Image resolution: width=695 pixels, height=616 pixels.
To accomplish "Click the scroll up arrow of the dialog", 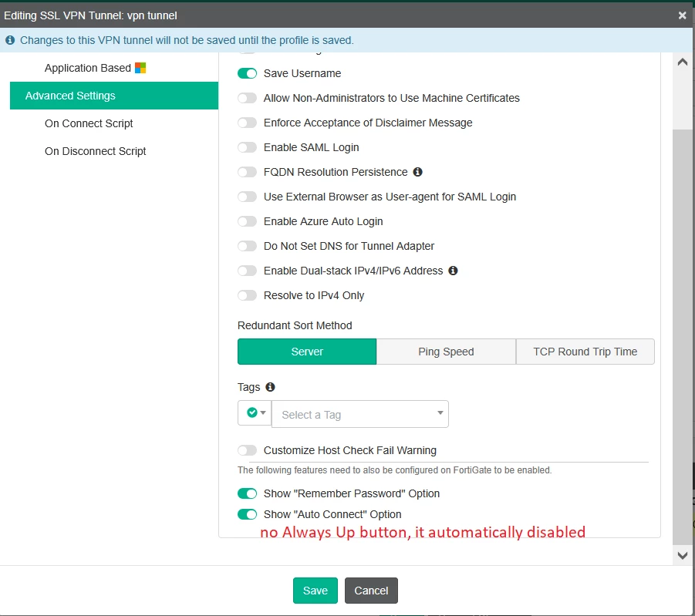I will click(683, 62).
